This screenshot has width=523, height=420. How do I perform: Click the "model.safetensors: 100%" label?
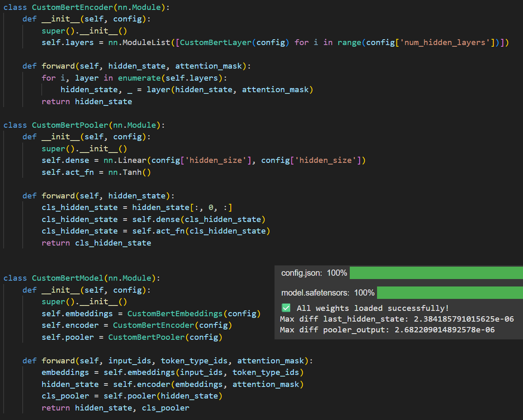[328, 292]
